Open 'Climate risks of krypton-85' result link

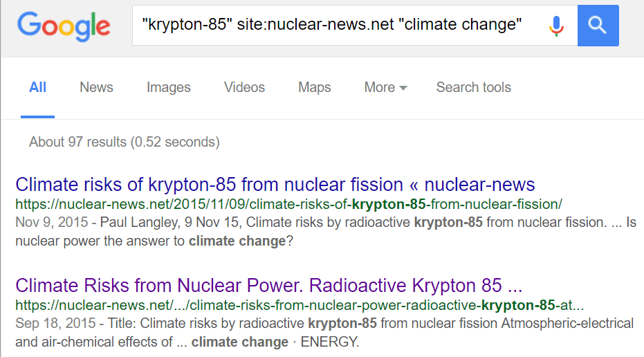coord(275,185)
